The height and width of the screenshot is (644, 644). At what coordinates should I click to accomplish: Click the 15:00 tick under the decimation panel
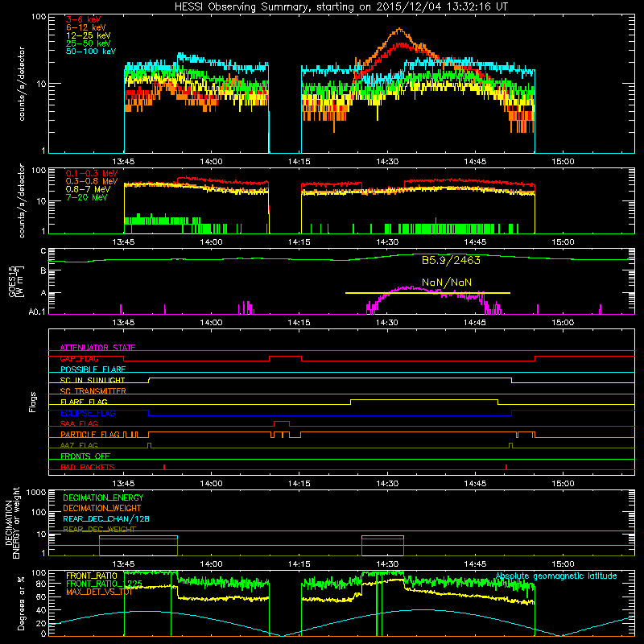(563, 564)
